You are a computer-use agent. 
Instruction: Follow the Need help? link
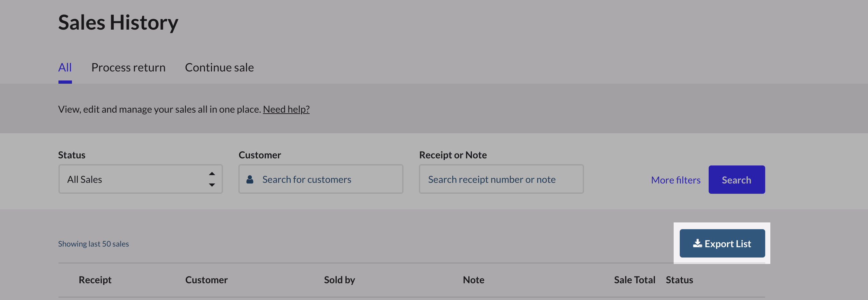point(286,109)
